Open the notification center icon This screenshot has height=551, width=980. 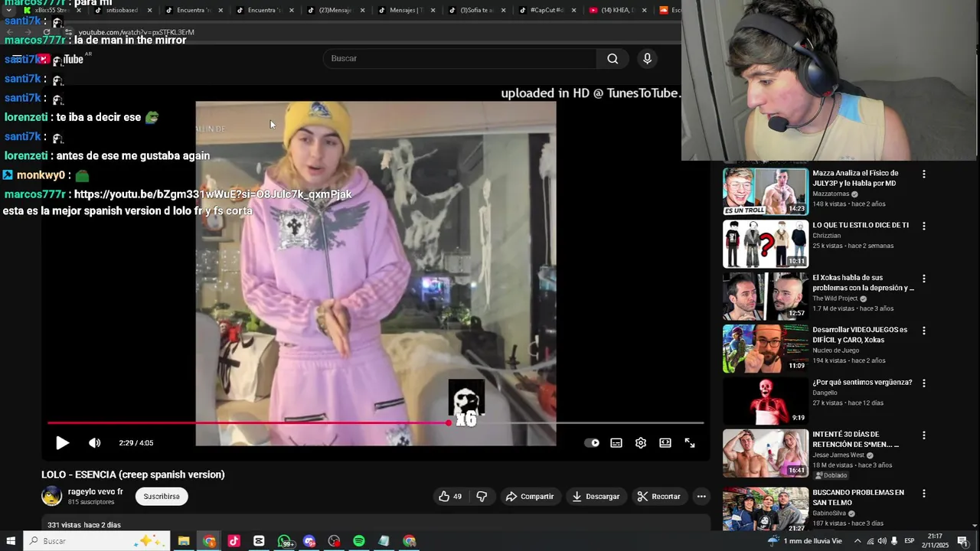tap(962, 541)
